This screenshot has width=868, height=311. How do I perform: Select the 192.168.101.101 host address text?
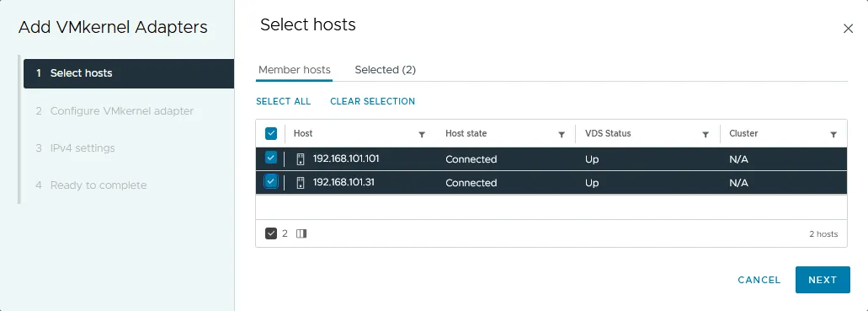(x=346, y=158)
